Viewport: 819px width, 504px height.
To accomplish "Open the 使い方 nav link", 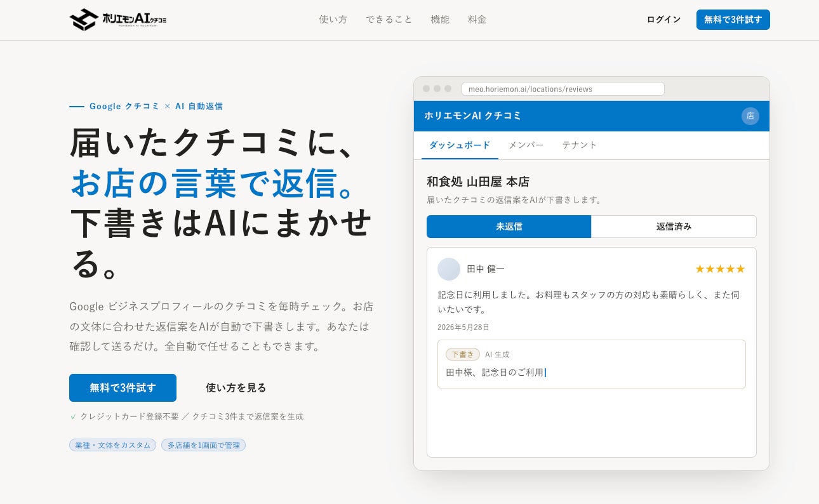I will click(x=333, y=20).
